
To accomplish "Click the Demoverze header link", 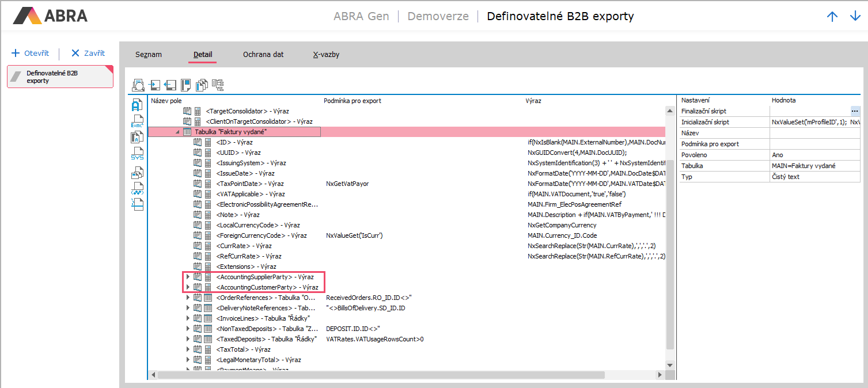I will point(438,16).
